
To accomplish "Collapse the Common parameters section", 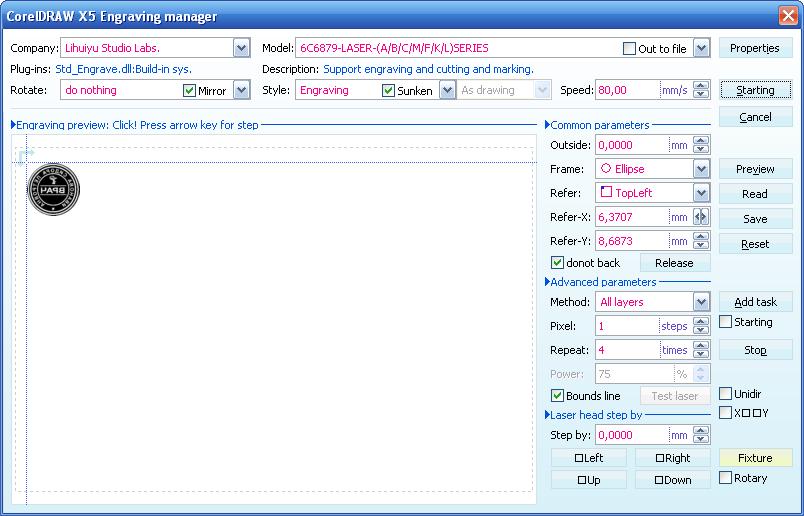I will [547, 125].
